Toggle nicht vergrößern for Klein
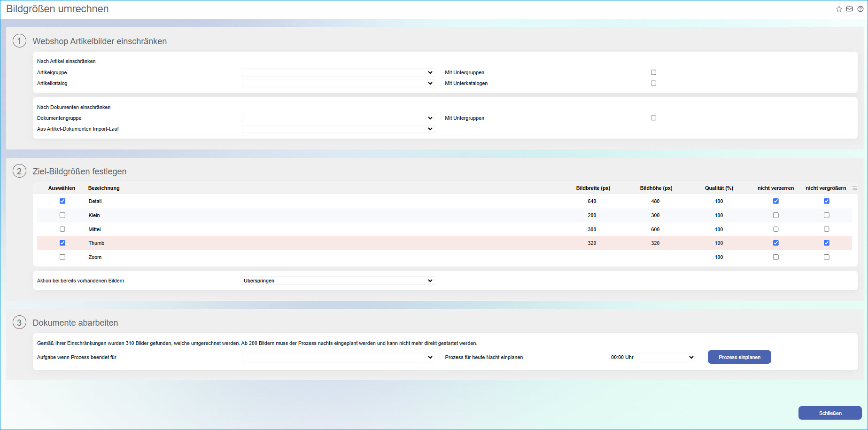The width and height of the screenshot is (868, 430). pos(827,215)
